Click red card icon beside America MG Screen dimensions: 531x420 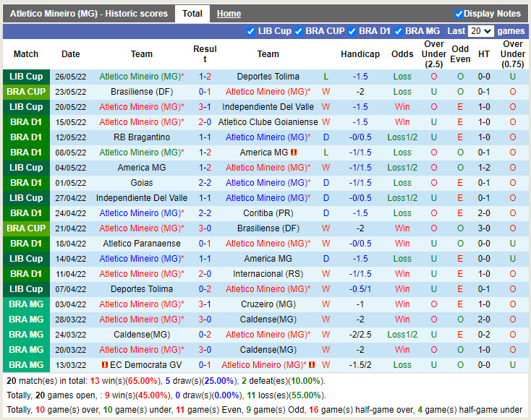(294, 153)
